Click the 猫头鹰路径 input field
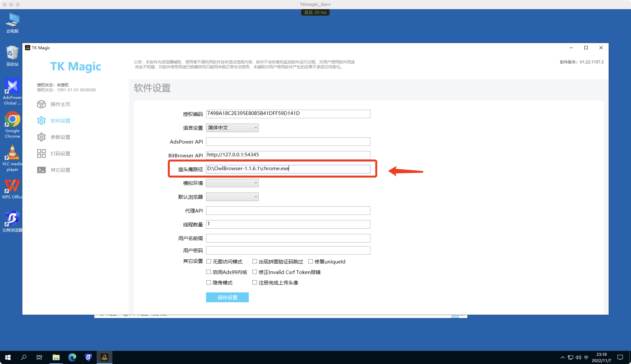The image size is (631, 364). 288,169
